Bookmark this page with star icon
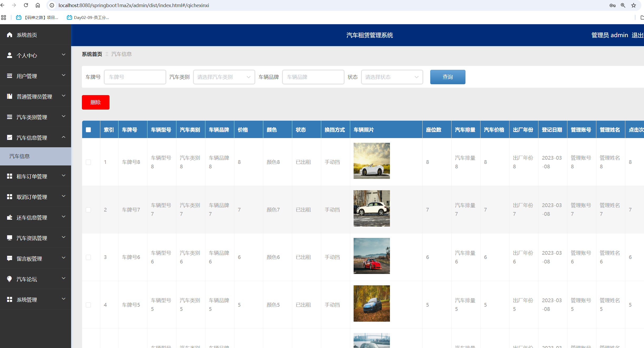The image size is (644, 348). 633,5
